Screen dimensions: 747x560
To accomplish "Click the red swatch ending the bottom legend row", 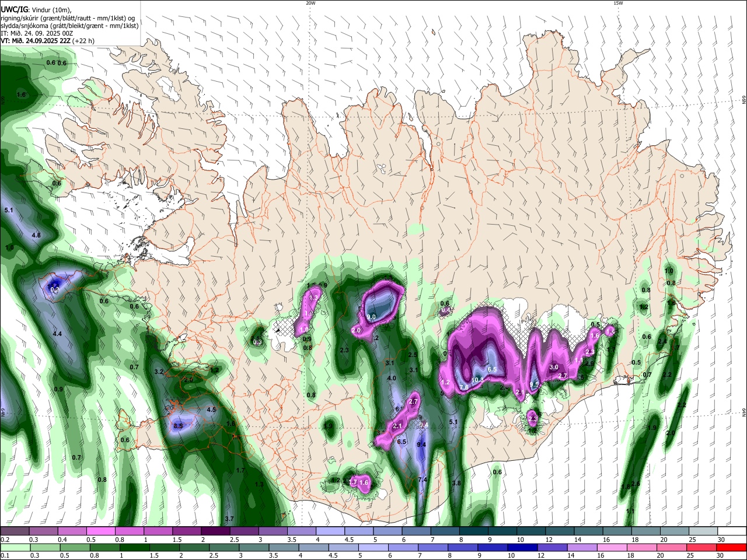I will [731, 547].
